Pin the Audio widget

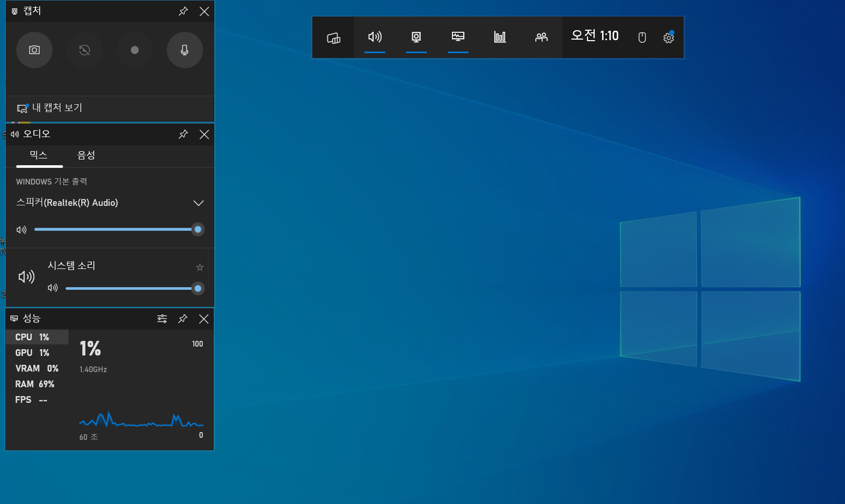click(183, 134)
